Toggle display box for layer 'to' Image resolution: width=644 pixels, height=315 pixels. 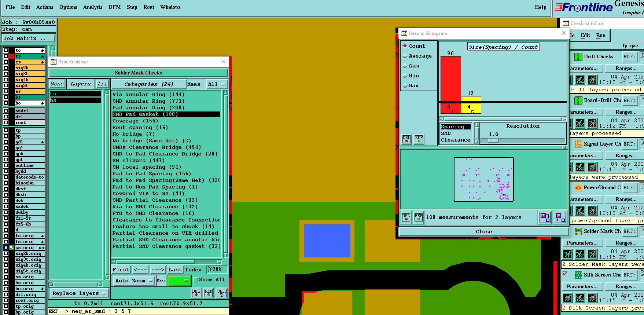[x=6, y=50]
